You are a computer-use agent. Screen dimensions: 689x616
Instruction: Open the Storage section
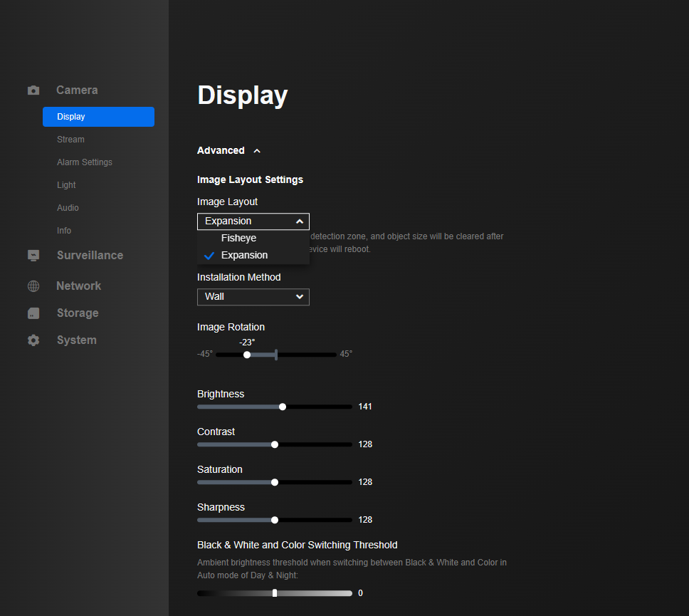tap(78, 313)
